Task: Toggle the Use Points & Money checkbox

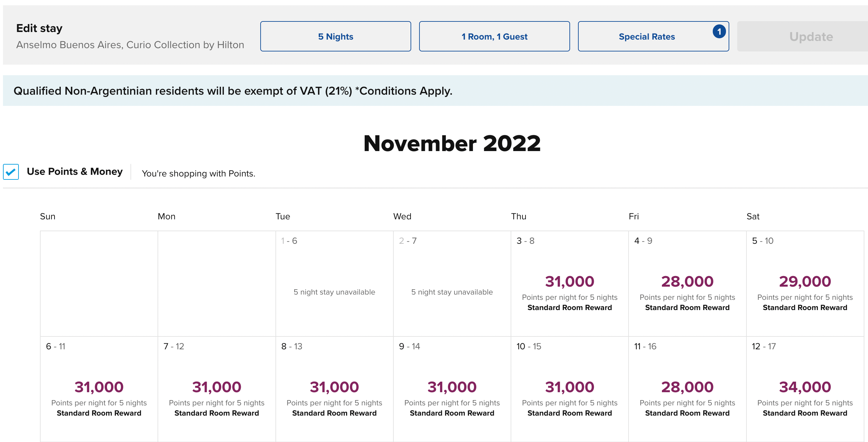Action: point(11,172)
